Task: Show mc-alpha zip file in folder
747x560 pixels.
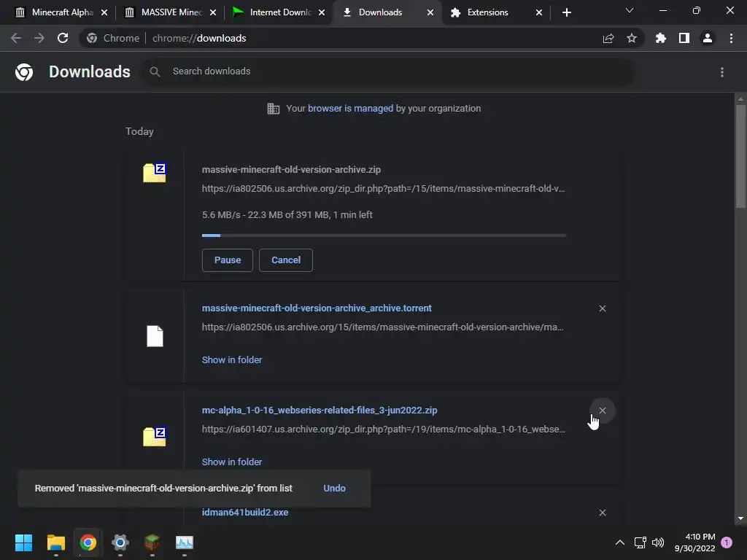Action: click(x=232, y=462)
